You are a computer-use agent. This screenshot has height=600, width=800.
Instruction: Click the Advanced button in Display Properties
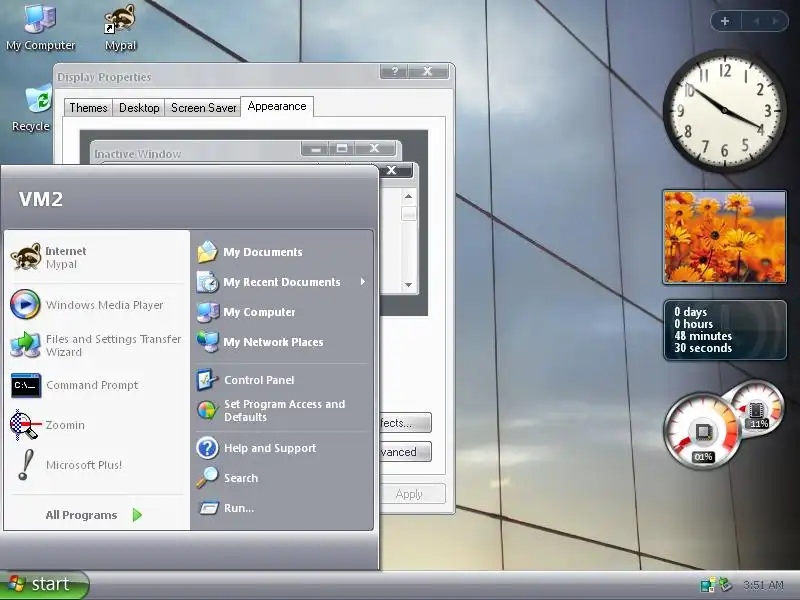(406, 452)
